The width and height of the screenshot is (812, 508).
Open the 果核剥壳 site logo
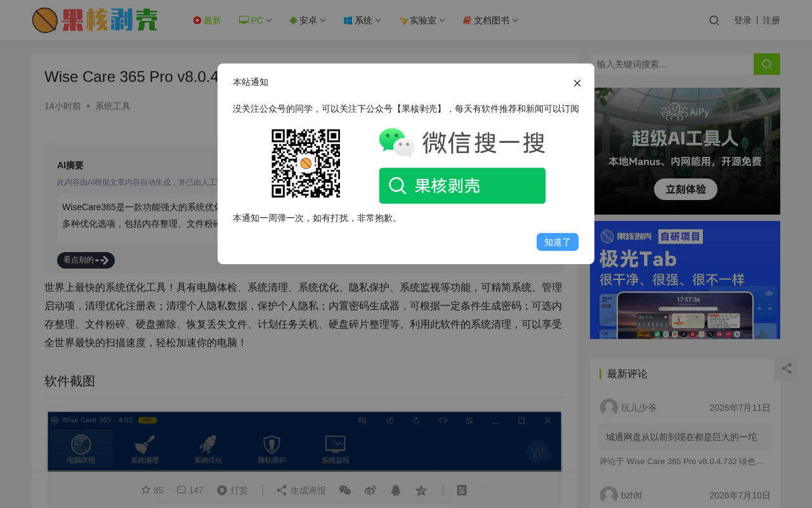click(x=95, y=20)
